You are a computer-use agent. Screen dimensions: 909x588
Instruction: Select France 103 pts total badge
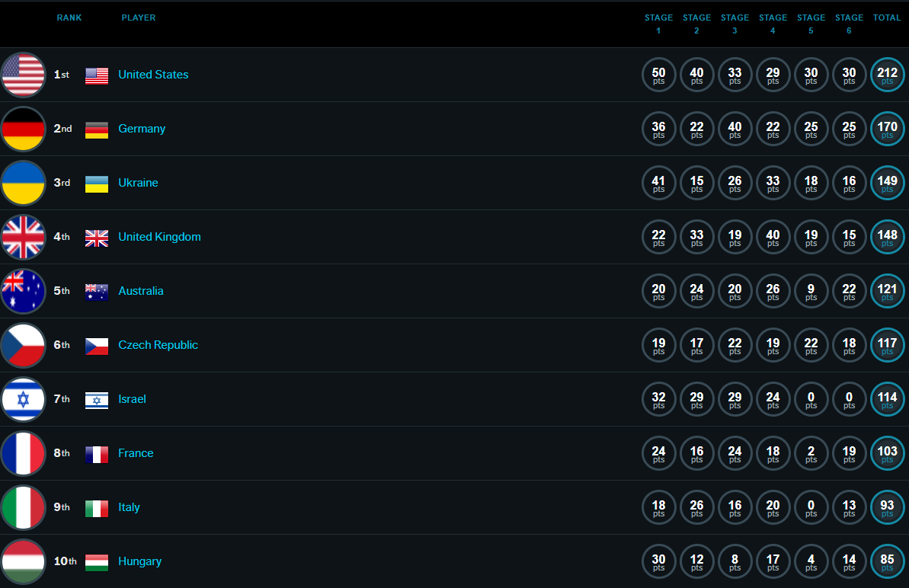coord(888,453)
